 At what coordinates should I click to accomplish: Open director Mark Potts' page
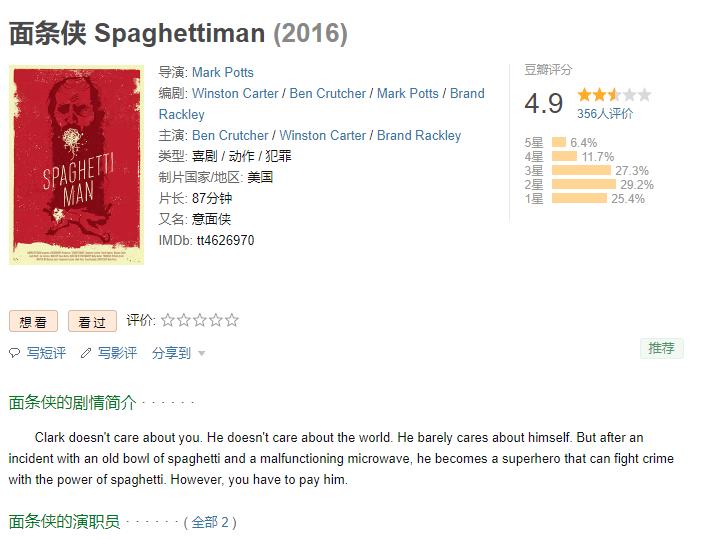(x=223, y=73)
